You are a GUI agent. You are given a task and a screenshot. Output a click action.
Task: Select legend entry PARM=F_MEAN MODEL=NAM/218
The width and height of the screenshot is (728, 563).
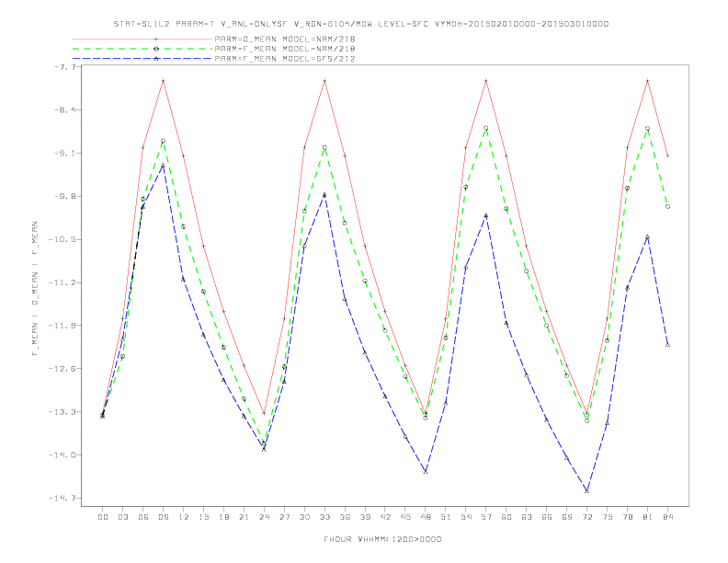click(285, 49)
